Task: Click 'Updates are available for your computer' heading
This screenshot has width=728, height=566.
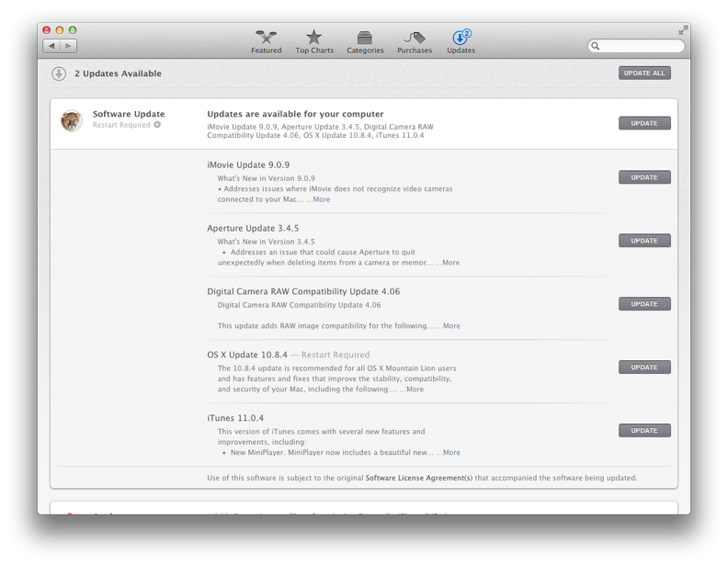Action: pos(295,114)
